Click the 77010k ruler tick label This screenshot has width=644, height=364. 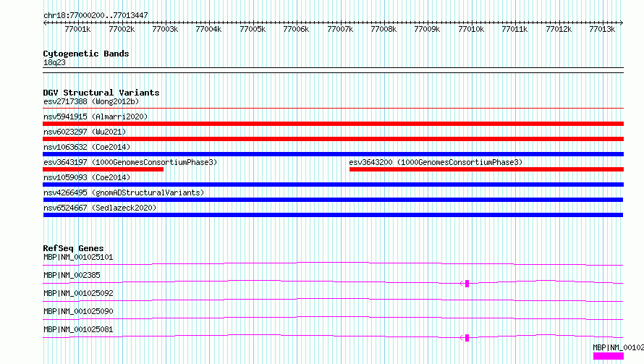click(x=471, y=29)
